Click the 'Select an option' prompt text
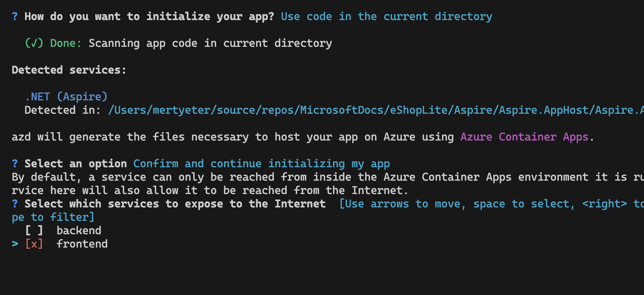The width and height of the screenshot is (644, 295). point(76,164)
